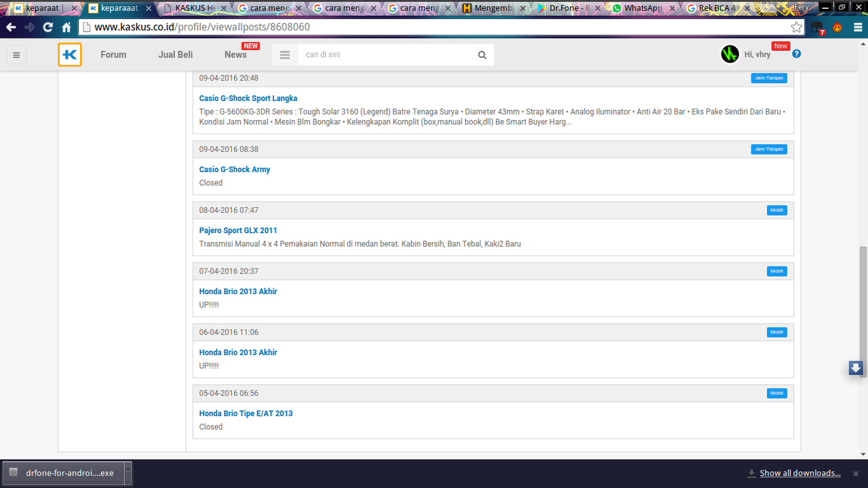This screenshot has height=488, width=868.
Task: Open the Forum menu
Action: pyautogui.click(x=113, y=55)
